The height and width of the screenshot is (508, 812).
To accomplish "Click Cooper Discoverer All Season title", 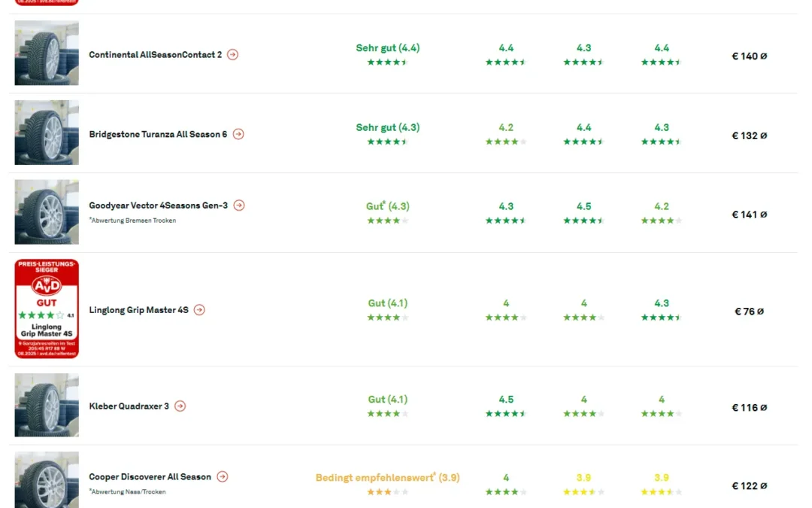I will click(150, 477).
